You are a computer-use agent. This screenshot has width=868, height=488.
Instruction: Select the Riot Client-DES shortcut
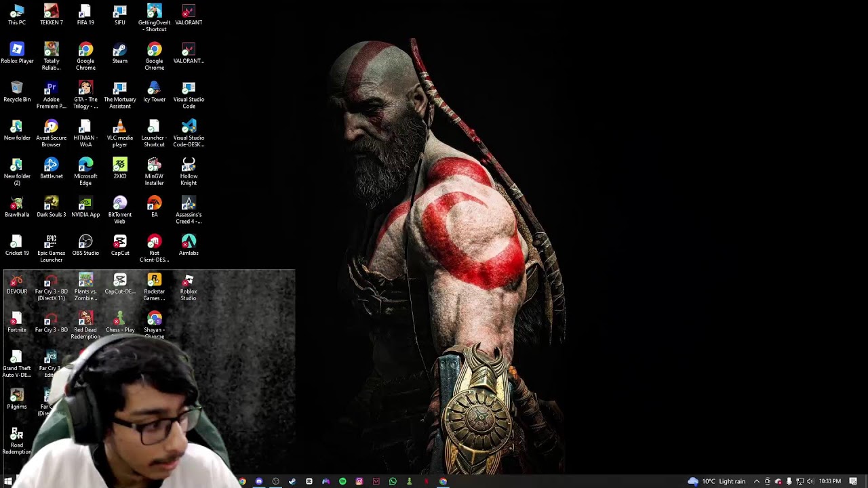click(154, 249)
